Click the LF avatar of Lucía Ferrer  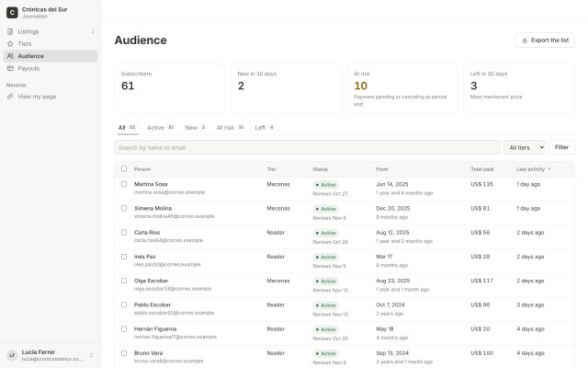point(12,355)
